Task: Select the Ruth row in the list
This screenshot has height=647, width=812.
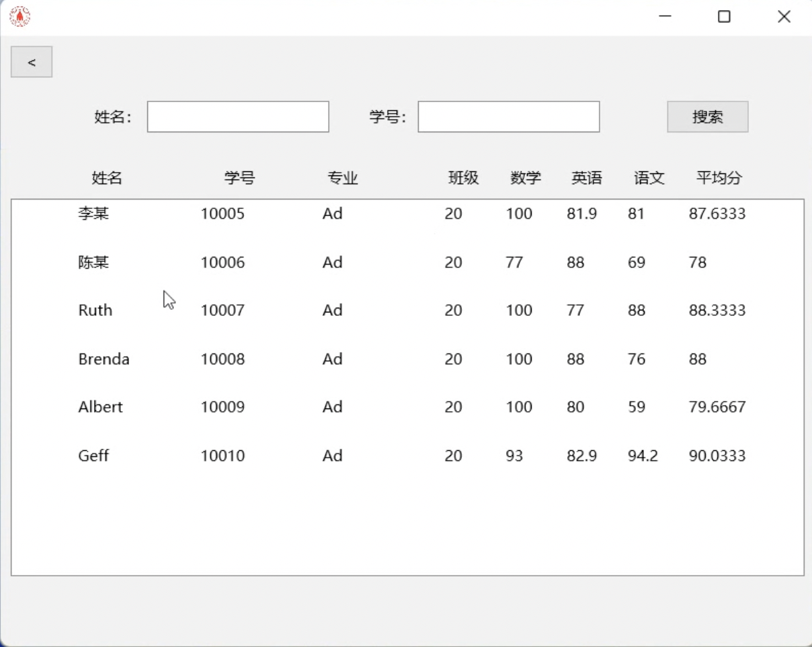Action: coord(95,310)
